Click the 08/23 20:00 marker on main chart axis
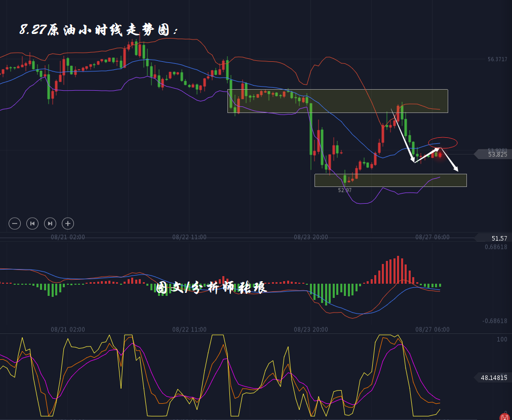512x420 pixels. tap(310, 237)
